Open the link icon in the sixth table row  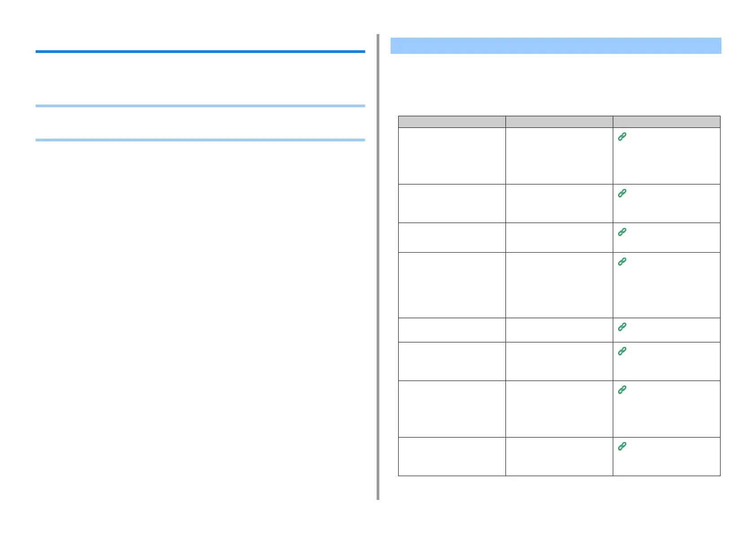tap(622, 351)
